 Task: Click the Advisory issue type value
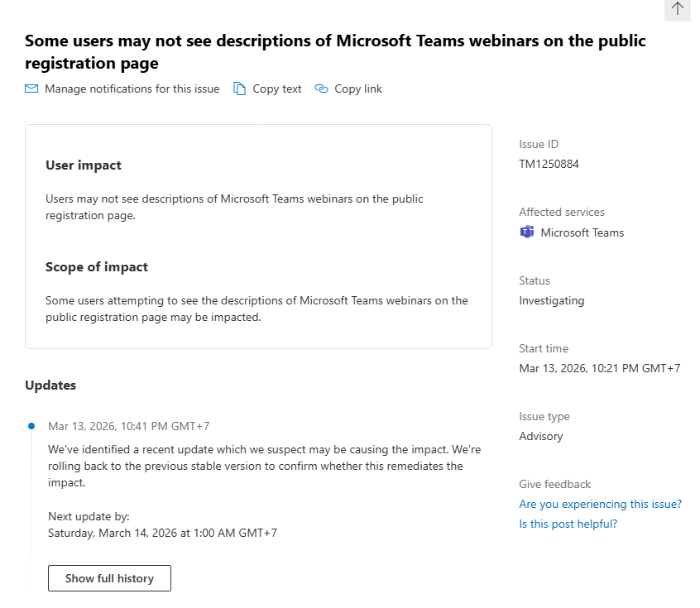click(x=540, y=436)
